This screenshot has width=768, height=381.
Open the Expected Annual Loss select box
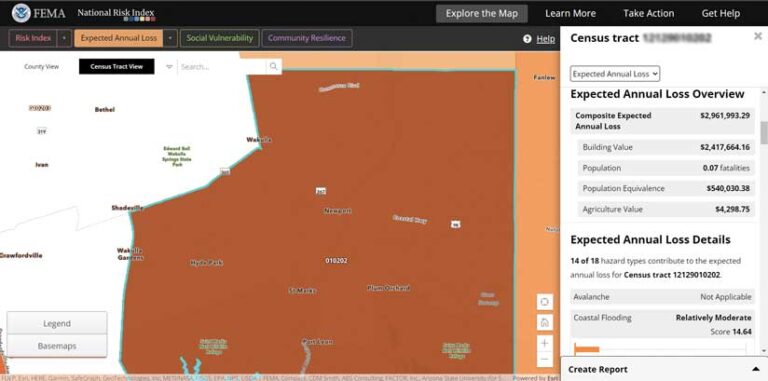coord(615,74)
